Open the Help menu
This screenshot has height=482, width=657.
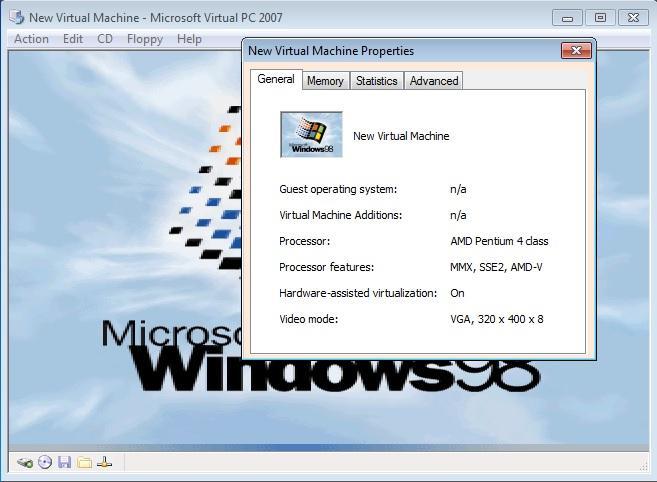[189, 39]
